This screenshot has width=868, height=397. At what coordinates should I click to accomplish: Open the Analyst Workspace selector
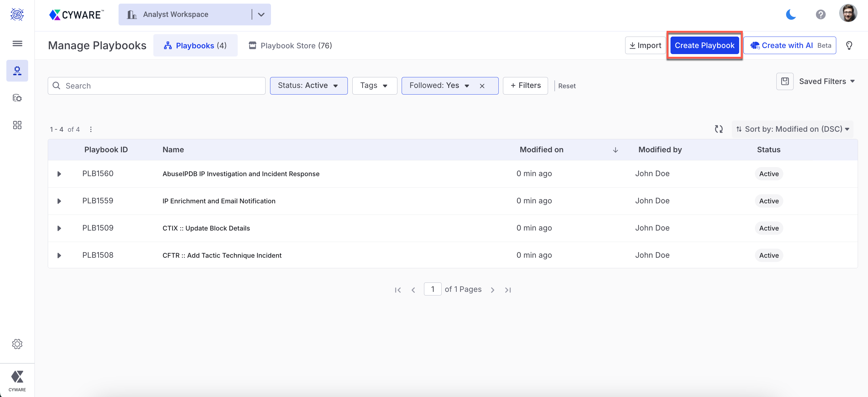coord(194,15)
